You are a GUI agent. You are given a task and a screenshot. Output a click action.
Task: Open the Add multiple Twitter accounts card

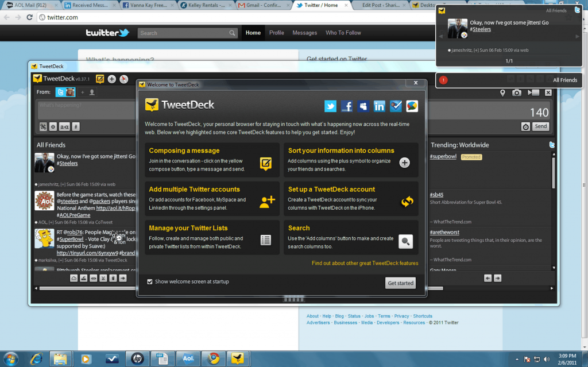coord(212,199)
